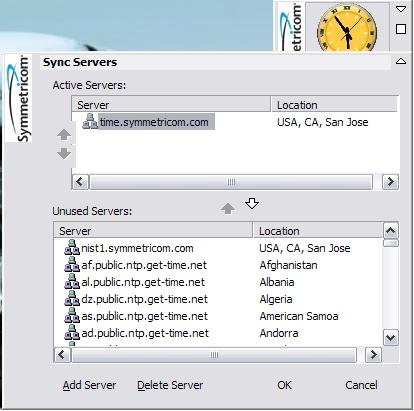Screen dimensions: 414x411
Task: Promote an unused server with the gray up arrow
Action: click(x=228, y=209)
